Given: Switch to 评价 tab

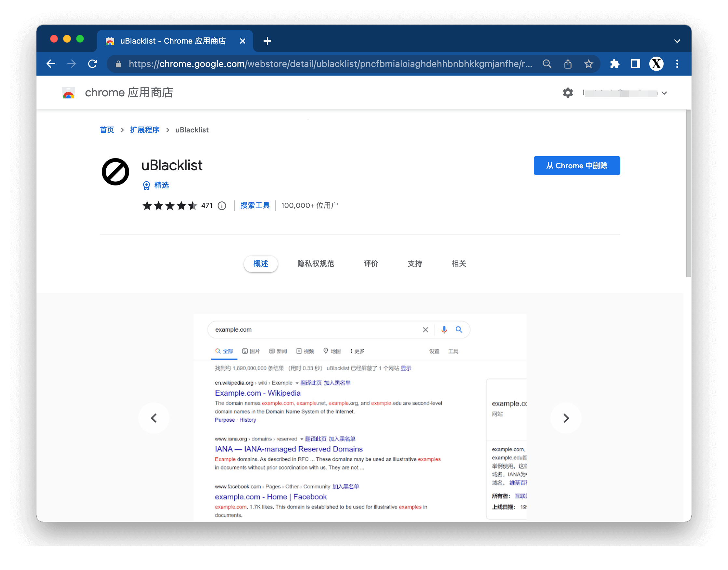Looking at the screenshot, I should [371, 264].
